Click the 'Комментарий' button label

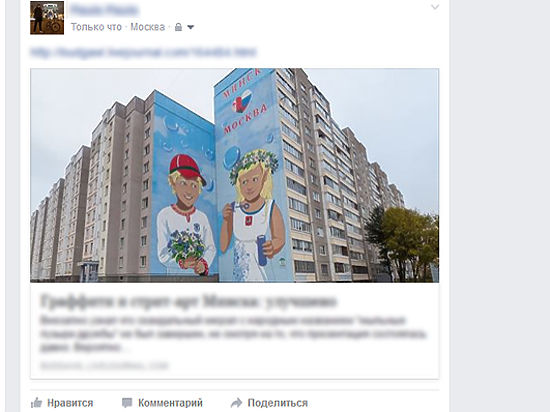click(170, 403)
